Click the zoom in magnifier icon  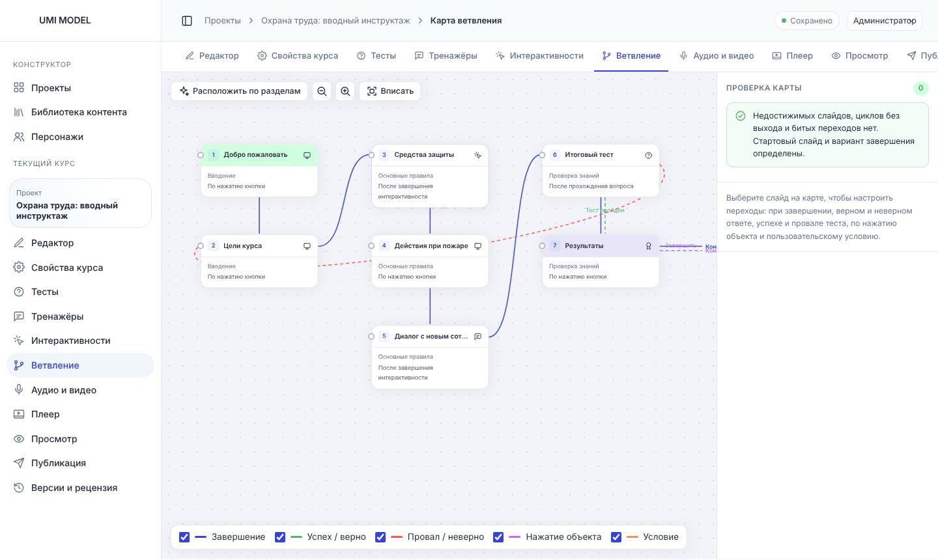[345, 91]
